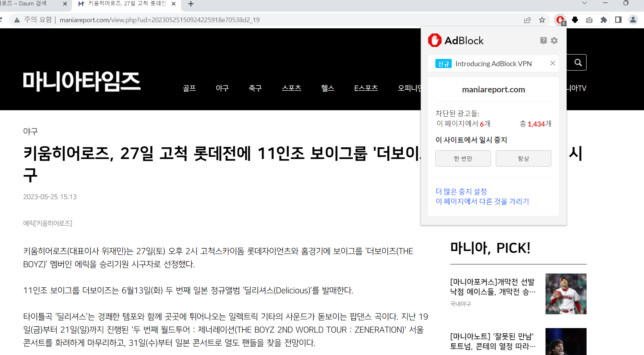Open a new browser tab
Screen dimensions: 644x355
pos(191,4)
